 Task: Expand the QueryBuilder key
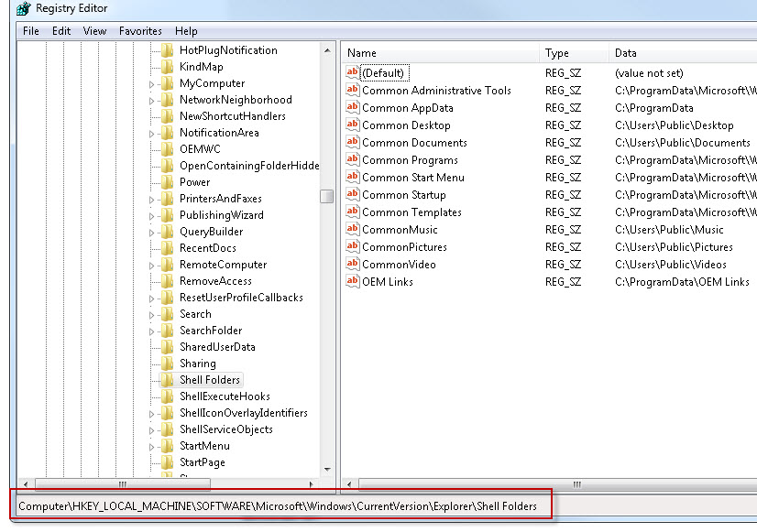point(151,233)
